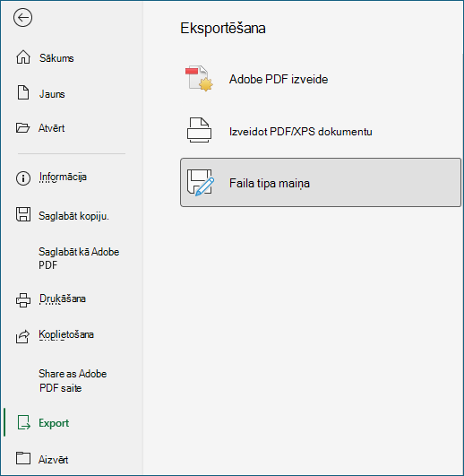Viewport: 464px width, 476px height.
Task: Select the Adobe PDF izveide text
Action: coord(279,79)
